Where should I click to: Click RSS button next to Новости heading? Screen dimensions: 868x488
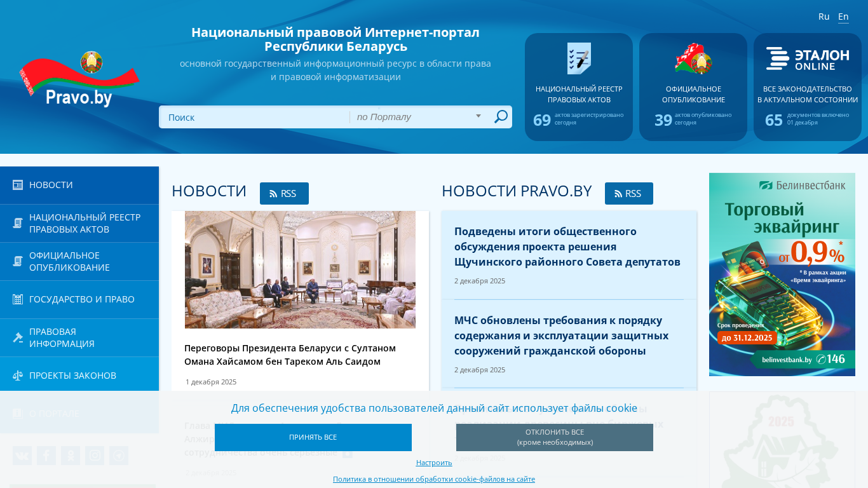284,193
